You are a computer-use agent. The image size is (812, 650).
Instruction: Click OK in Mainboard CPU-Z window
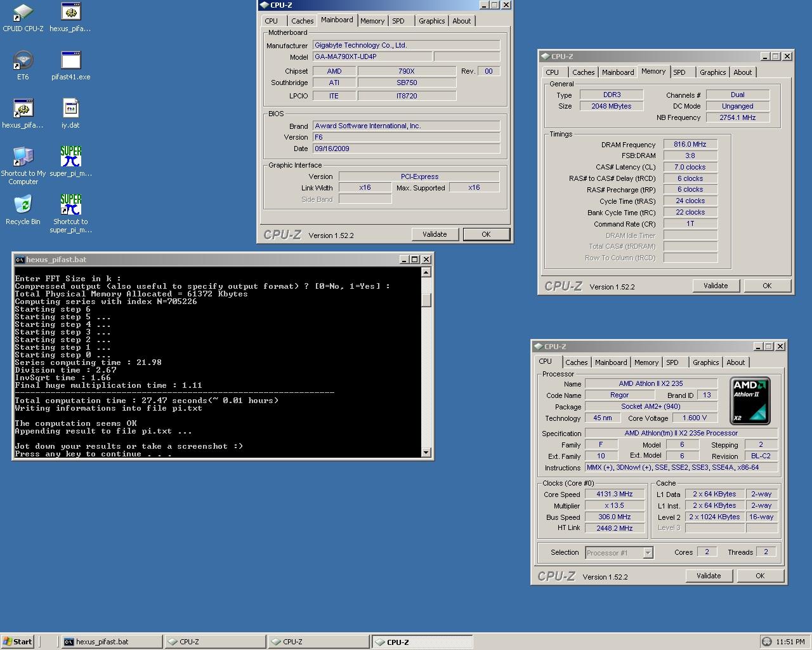[486, 234]
